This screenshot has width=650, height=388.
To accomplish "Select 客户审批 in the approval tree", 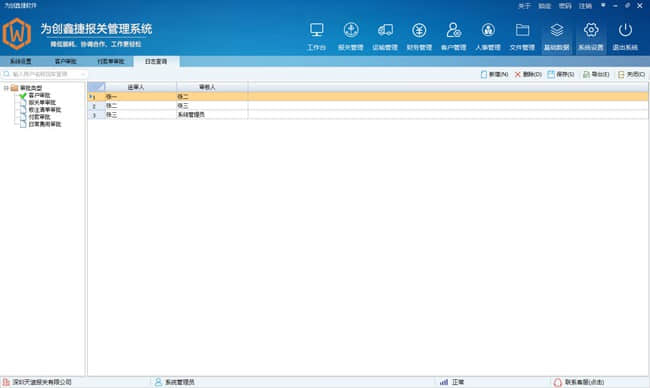I will 39,95.
